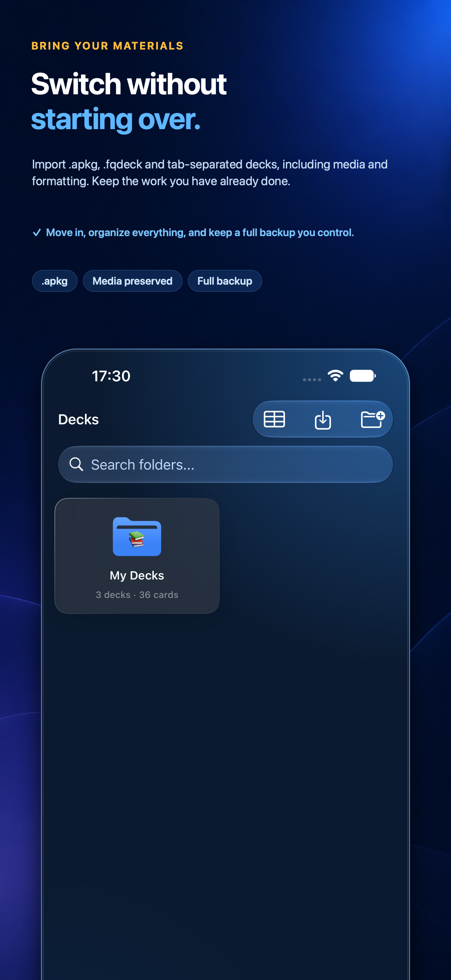This screenshot has width=451, height=980.
Task: Tap the import deck download icon
Action: point(323,420)
